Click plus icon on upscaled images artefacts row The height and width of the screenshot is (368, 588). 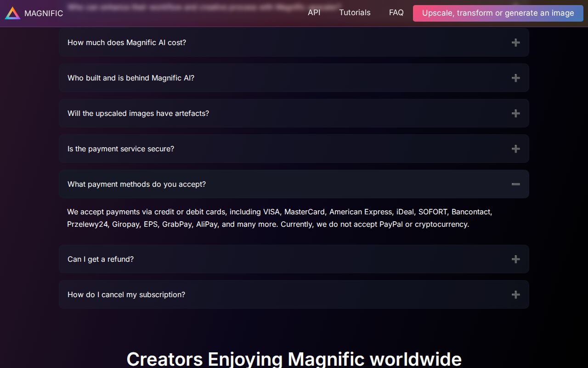point(515,113)
